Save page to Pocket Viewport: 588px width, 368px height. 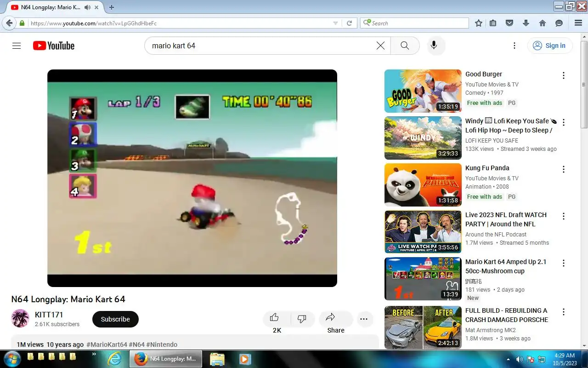(x=509, y=23)
